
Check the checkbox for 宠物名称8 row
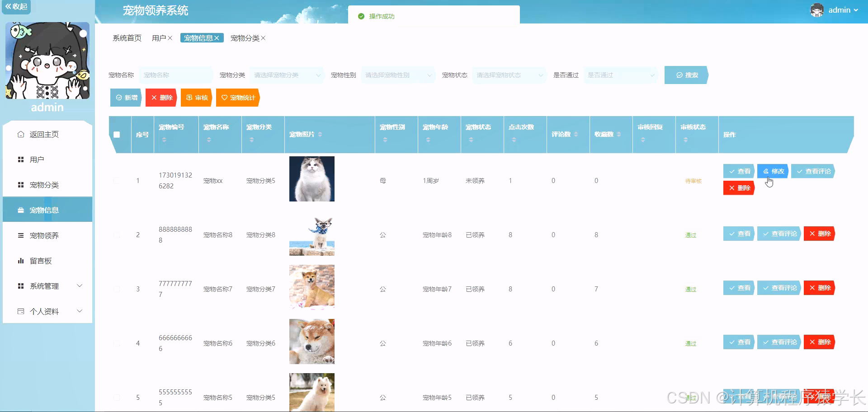pos(117,234)
